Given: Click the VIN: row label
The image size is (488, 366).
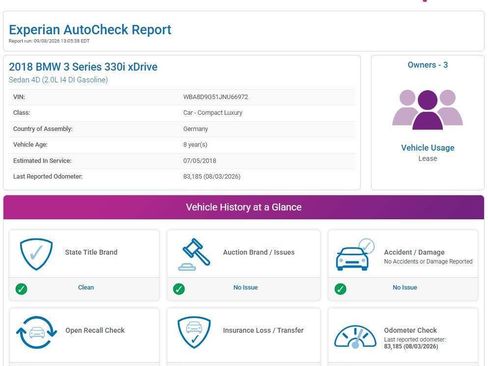Looking at the screenshot, I should (19, 97).
